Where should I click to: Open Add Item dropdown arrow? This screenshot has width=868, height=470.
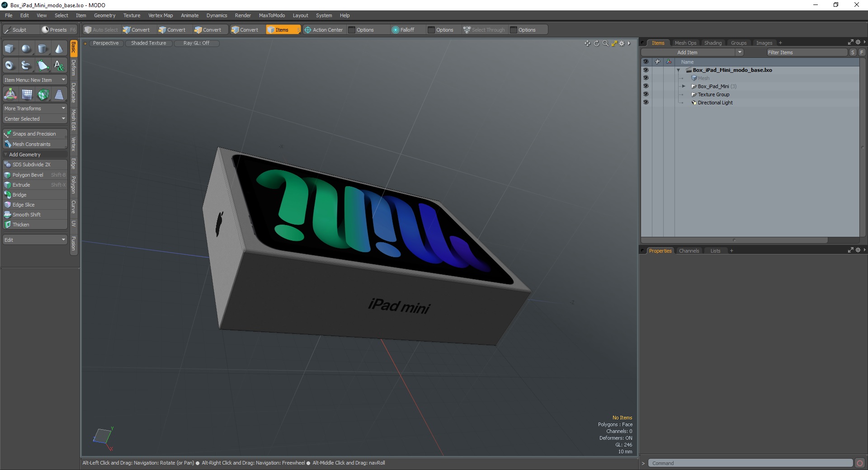[x=740, y=52]
